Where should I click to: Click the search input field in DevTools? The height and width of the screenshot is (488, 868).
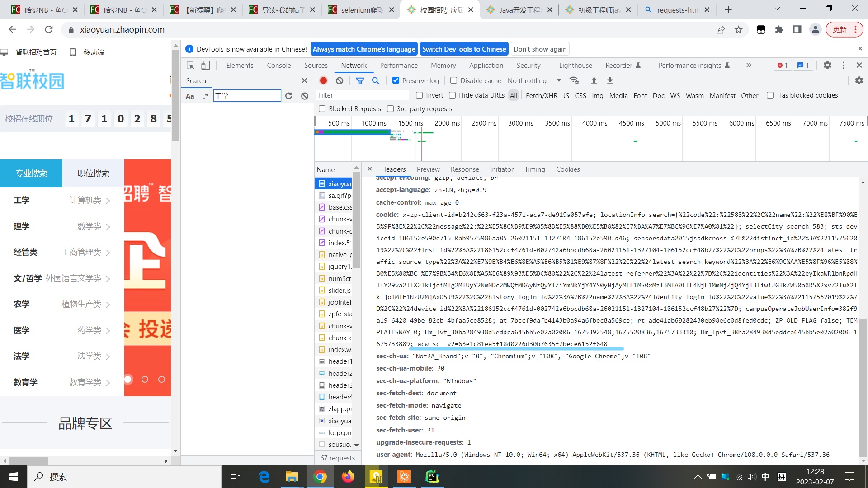[247, 96]
